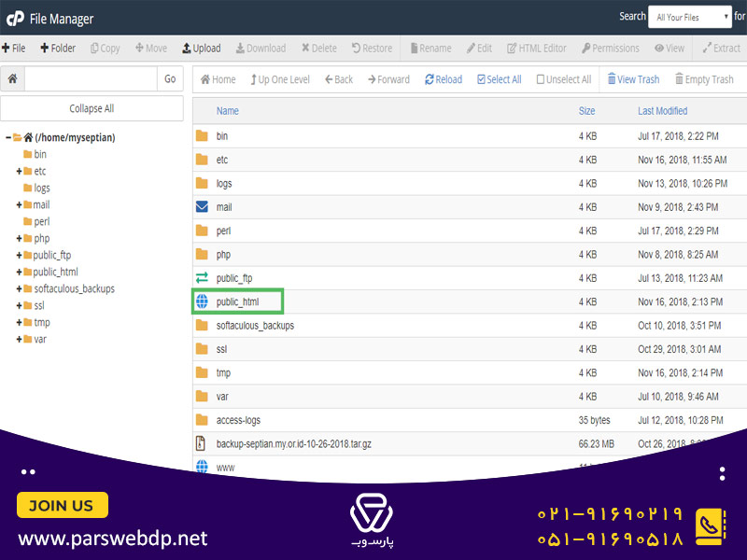Click Collapse All button

tap(92, 108)
